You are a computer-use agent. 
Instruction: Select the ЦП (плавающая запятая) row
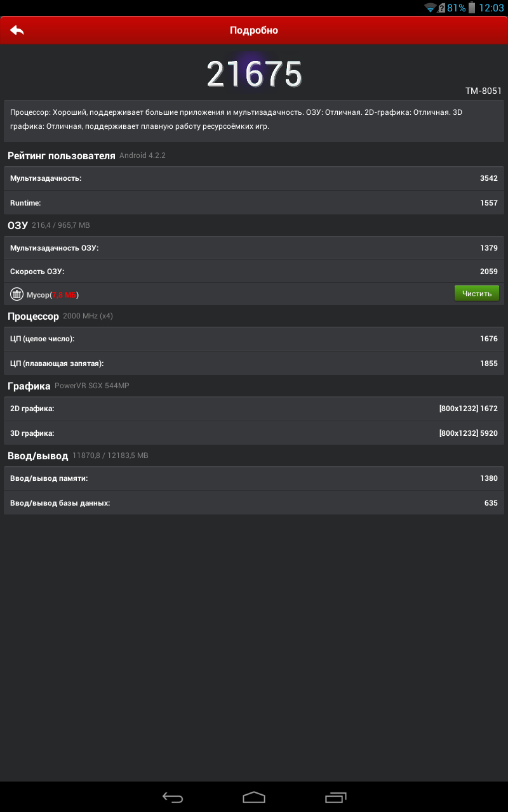click(x=254, y=363)
